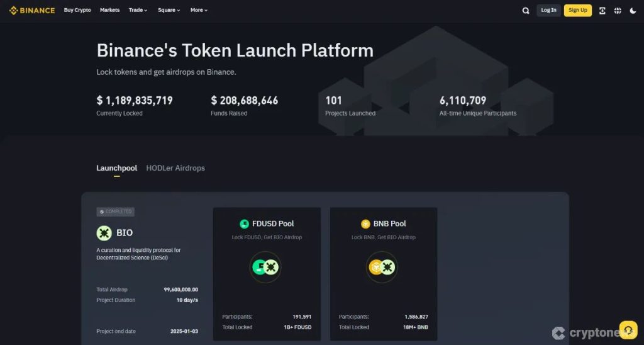Open the search magnifier icon
Image resolution: width=644 pixels, height=345 pixels.
point(526,11)
